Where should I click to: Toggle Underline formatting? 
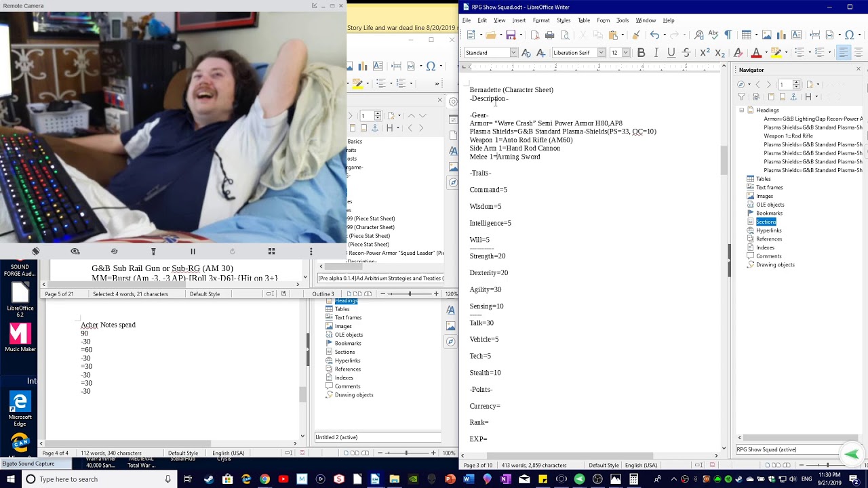(x=671, y=53)
